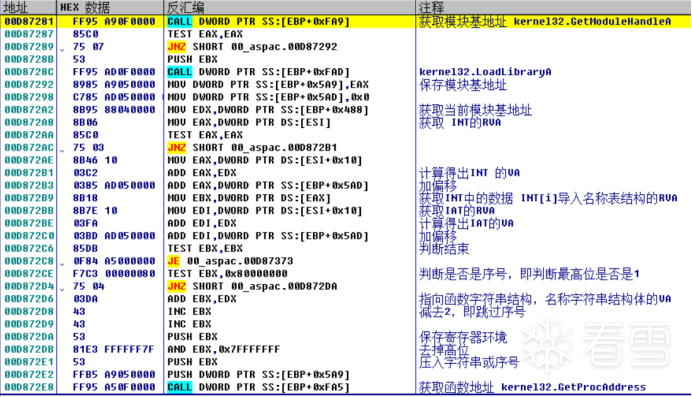Screen dimensions: 692x397
Task: Select the highlighted row at address 00D87281
Action: [x=346, y=22]
